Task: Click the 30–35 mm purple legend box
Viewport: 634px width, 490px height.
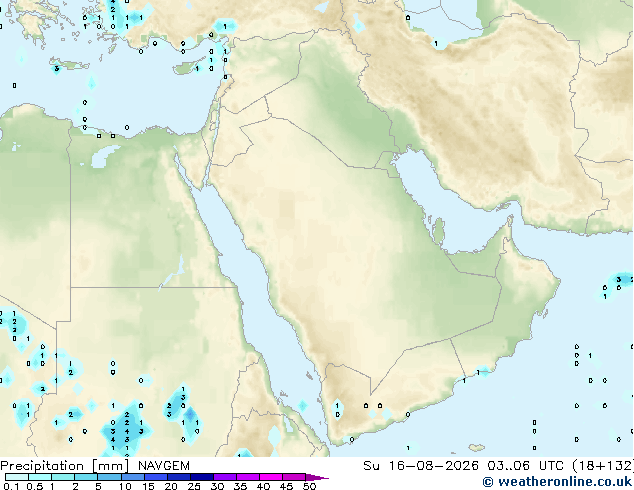Action: pyautogui.click(x=225, y=477)
